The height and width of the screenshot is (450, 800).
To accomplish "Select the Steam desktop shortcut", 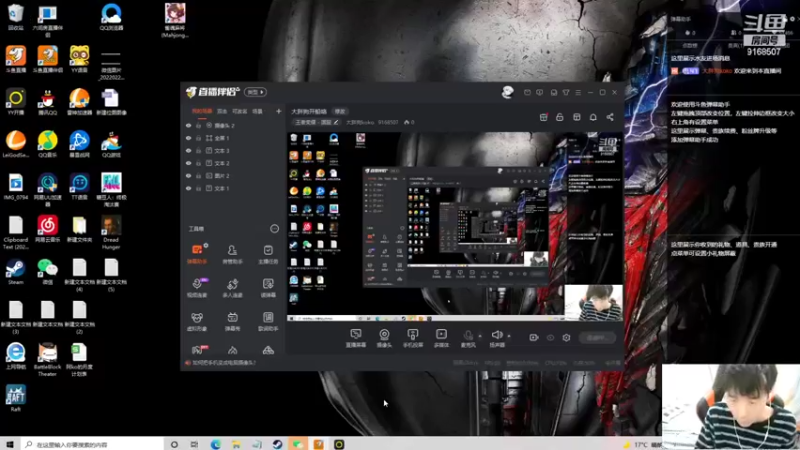I will pos(15,272).
